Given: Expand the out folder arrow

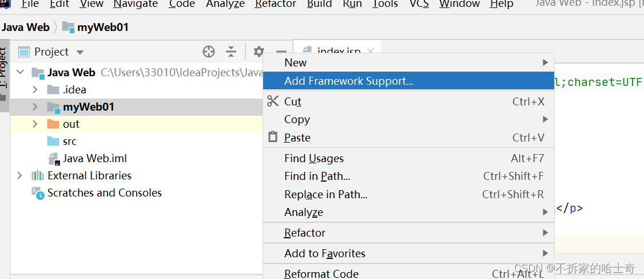Looking at the screenshot, I should click(x=35, y=124).
